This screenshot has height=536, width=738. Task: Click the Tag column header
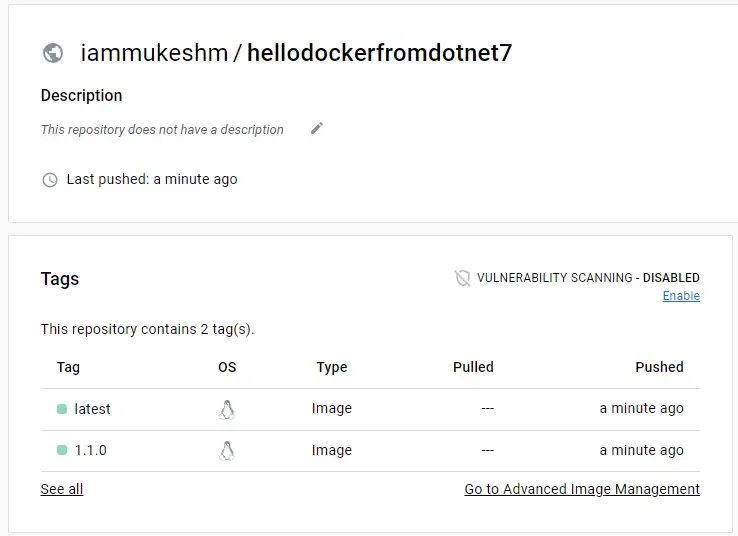[x=68, y=367]
